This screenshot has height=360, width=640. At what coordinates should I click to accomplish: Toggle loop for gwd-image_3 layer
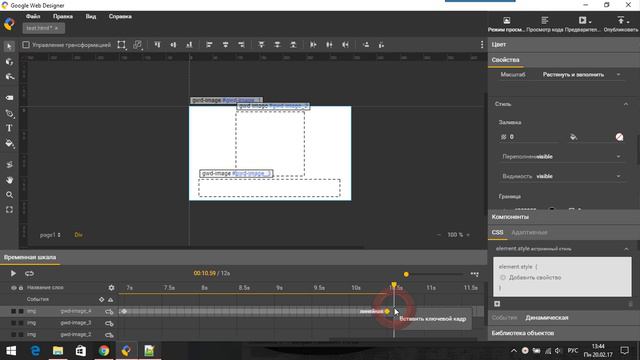pos(109,324)
